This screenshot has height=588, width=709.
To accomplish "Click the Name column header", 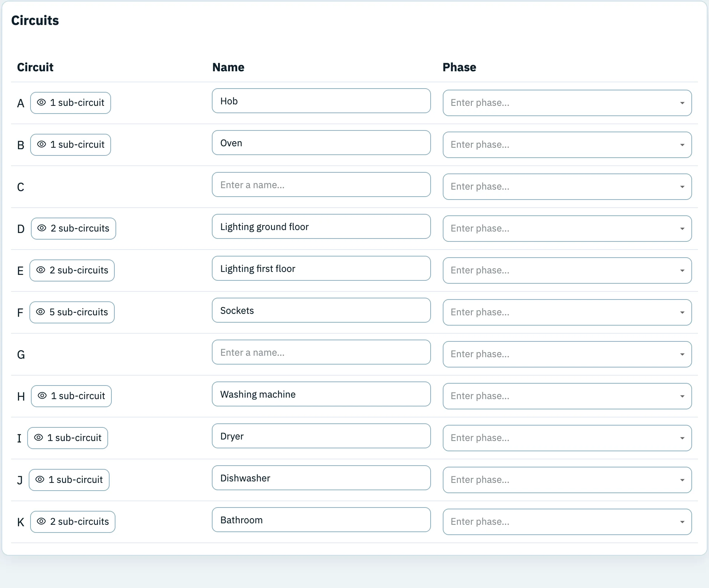I will [228, 67].
